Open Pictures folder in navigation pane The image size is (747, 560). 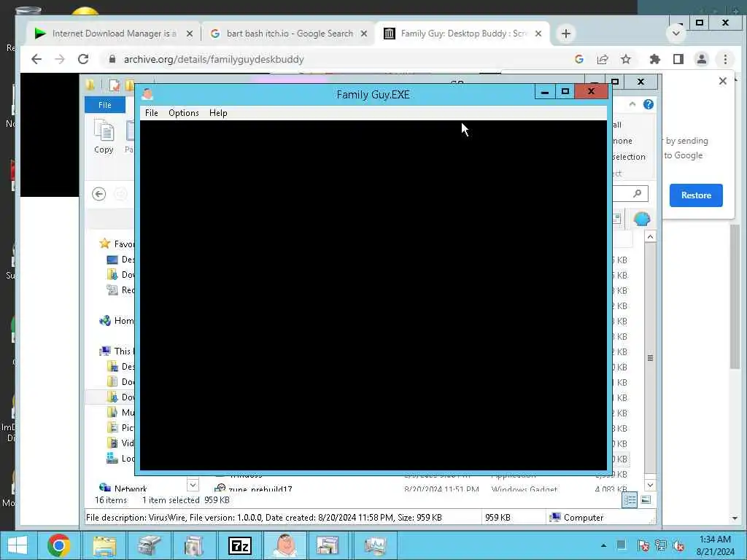[121, 427]
